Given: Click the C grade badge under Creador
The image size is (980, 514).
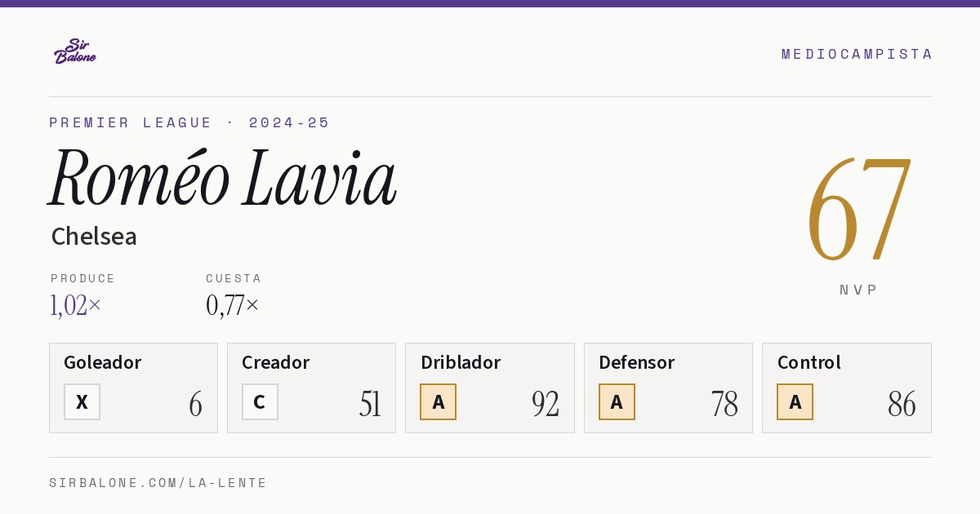Looking at the screenshot, I should [260, 401].
